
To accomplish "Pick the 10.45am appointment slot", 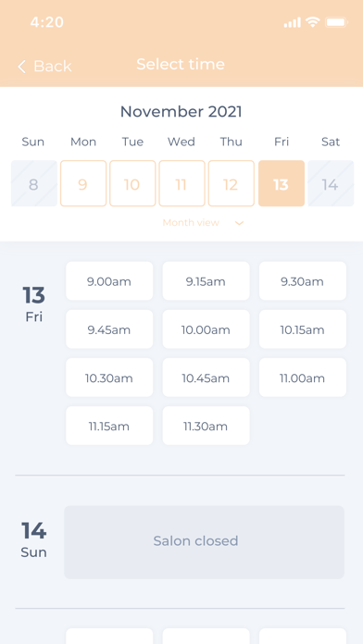I will [x=206, y=378].
